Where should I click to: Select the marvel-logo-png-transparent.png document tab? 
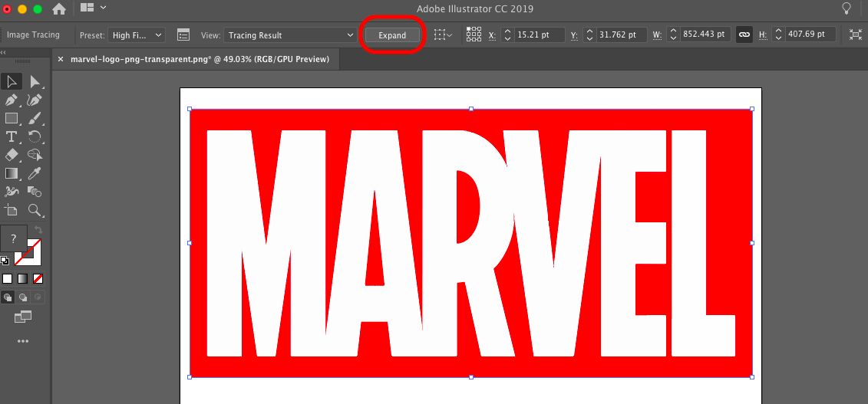point(200,59)
